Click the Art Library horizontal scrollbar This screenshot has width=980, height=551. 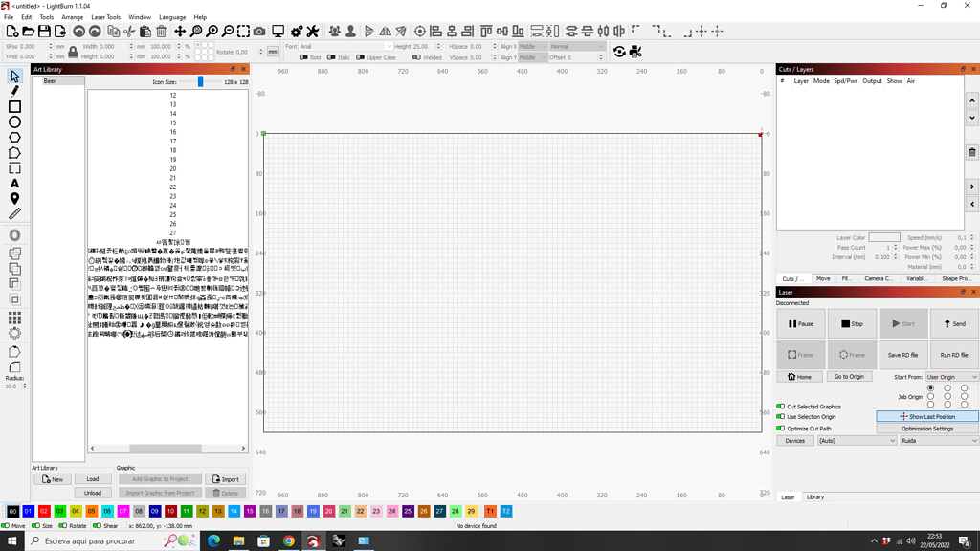[167, 448]
